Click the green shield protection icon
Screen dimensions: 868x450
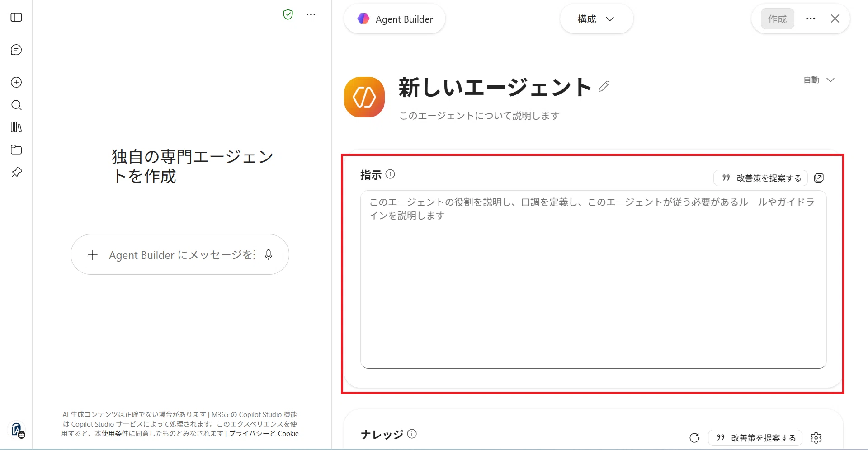coord(288,14)
